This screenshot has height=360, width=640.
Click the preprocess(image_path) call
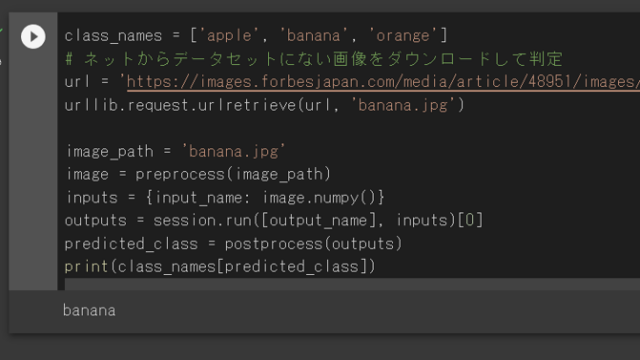click(233, 175)
